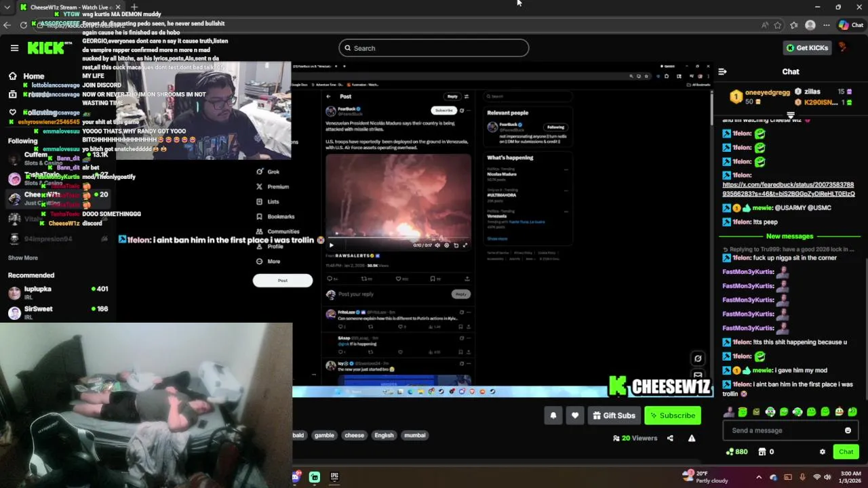Select the gamble tag
This screenshot has width=868, height=488.
324,435
